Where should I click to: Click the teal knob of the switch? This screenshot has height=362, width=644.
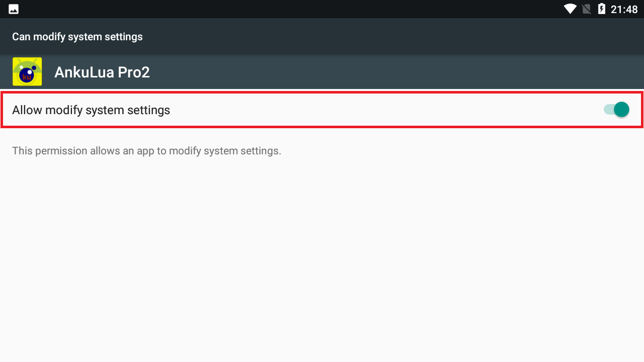click(x=622, y=110)
